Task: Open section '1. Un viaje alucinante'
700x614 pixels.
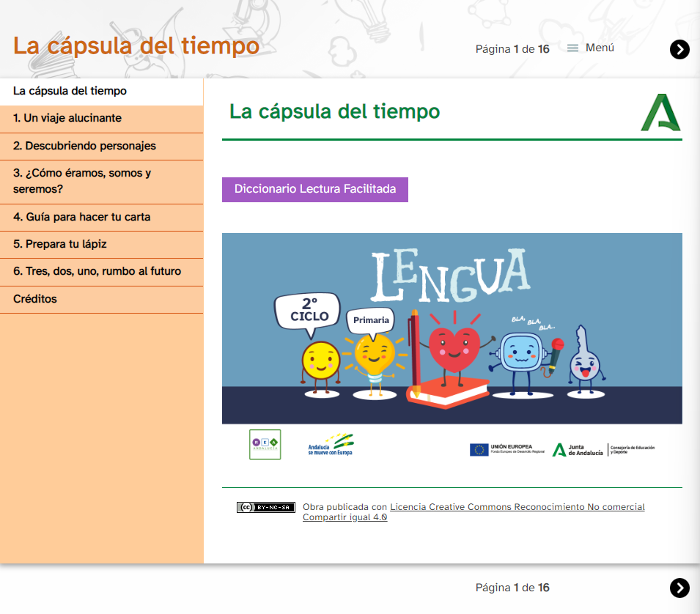Action: click(x=102, y=119)
